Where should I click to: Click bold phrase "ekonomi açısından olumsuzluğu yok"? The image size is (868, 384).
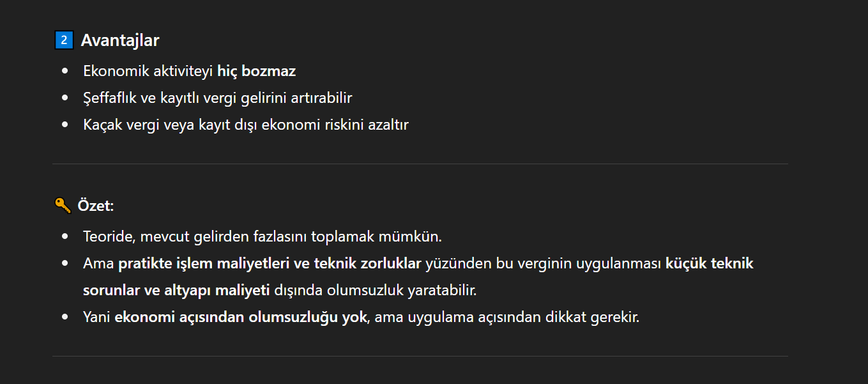click(x=241, y=317)
